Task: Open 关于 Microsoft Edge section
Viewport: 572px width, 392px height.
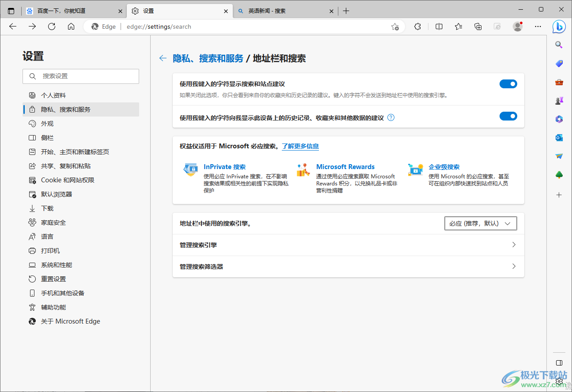Action: pyautogui.click(x=81, y=321)
